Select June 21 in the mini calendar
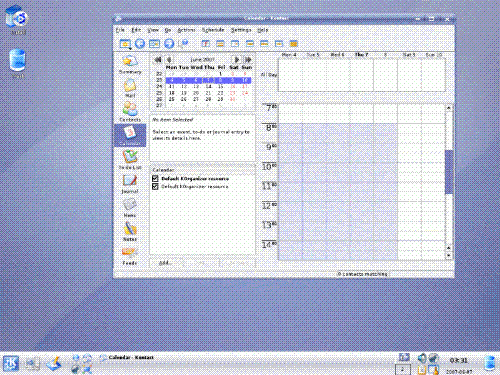This screenshot has height=375, width=500. pyautogui.click(x=208, y=93)
